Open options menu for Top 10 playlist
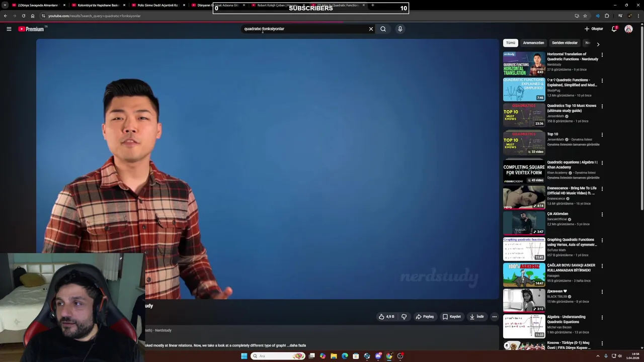 [602, 135]
